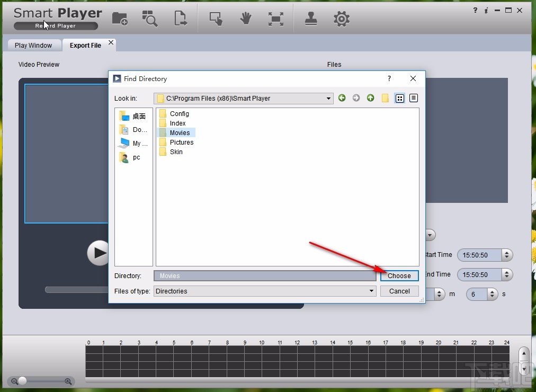Expand the Look in path dropdown
The image size is (536, 392).
328,99
